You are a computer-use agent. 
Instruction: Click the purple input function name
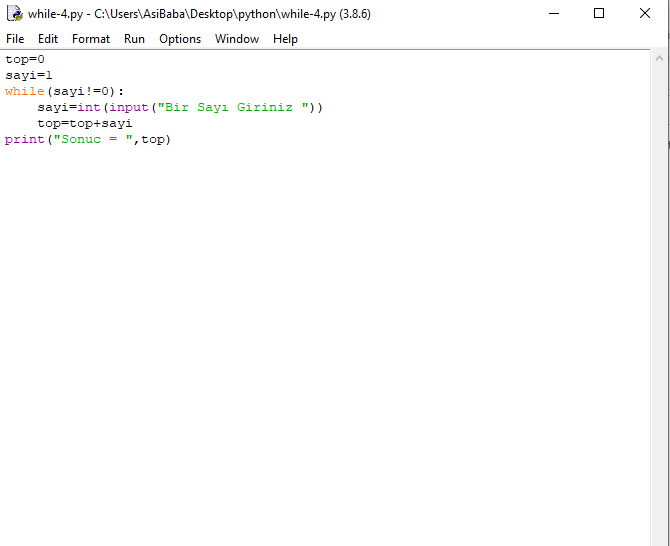pos(129,107)
